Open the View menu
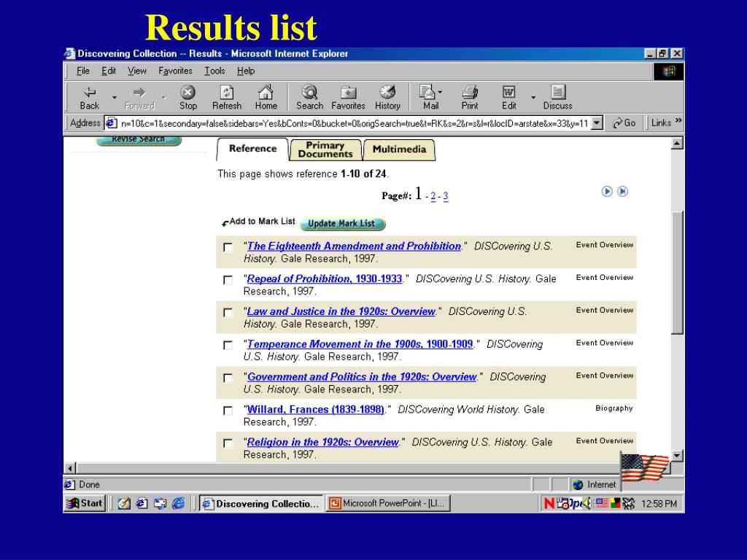Viewport: 747px width, 560px height. click(x=136, y=71)
